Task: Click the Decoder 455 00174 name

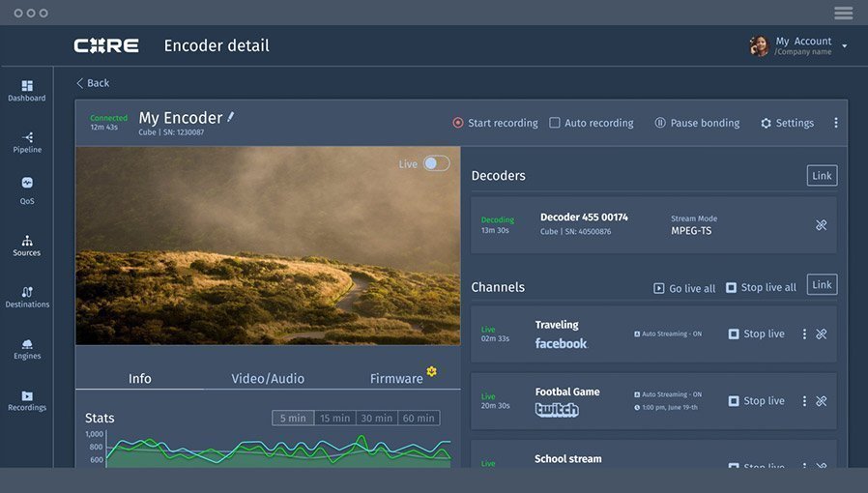Action: 584,217
